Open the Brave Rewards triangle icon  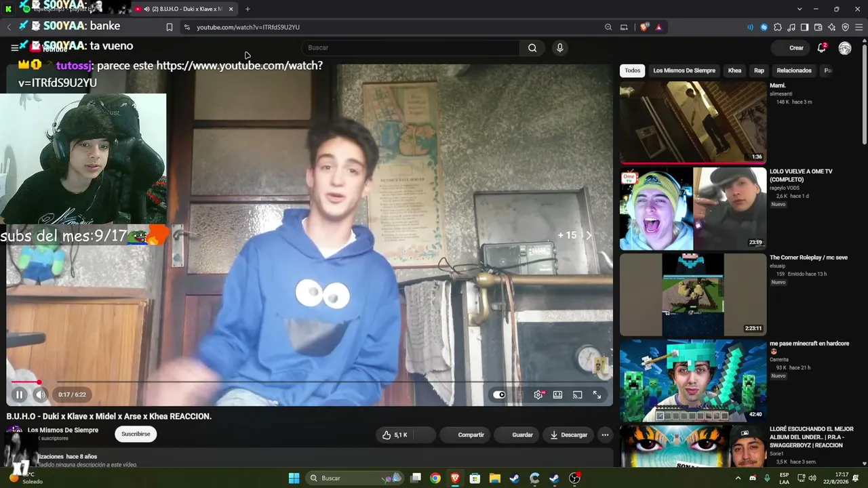(658, 27)
